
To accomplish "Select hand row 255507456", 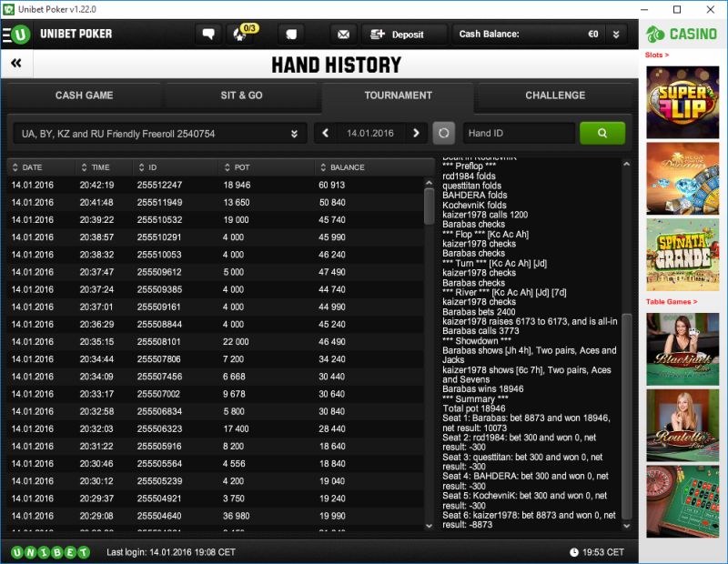I will tap(215, 377).
